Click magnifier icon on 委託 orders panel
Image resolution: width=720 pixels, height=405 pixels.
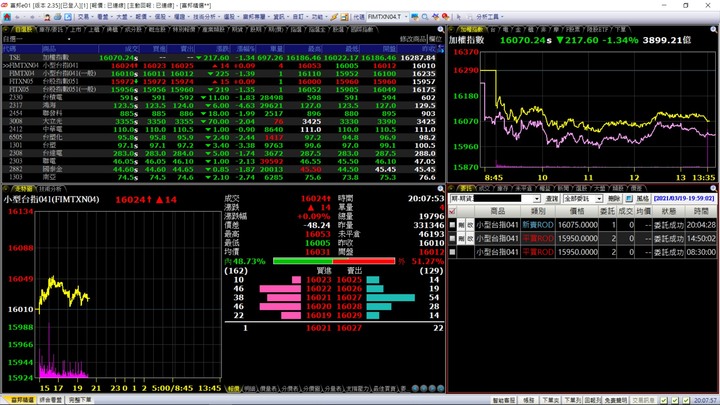714,188
